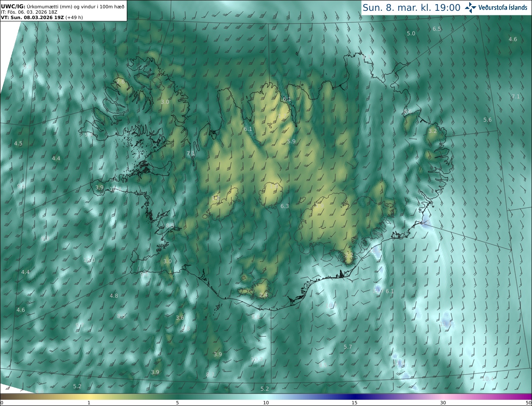Image resolution: width=532 pixels, height=406 pixels.
Task: Select the UWC/IG Úrkomumætti title line
Action: tap(63, 7)
